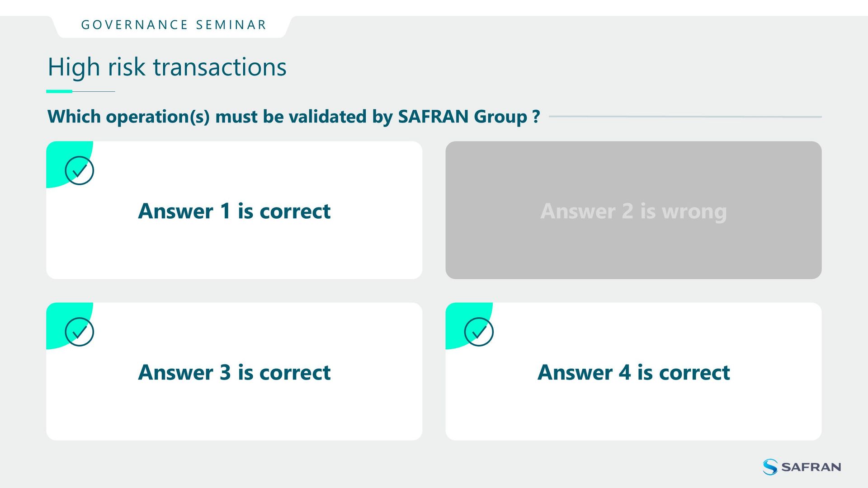The image size is (868, 488).
Task: Select the 'Answer 3 is correct' text
Action: [234, 372]
